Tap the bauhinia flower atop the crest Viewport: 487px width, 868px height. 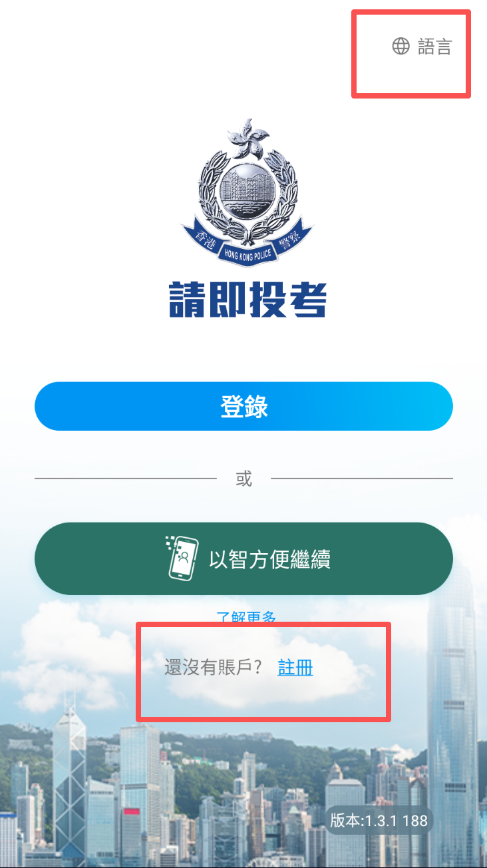point(247,138)
